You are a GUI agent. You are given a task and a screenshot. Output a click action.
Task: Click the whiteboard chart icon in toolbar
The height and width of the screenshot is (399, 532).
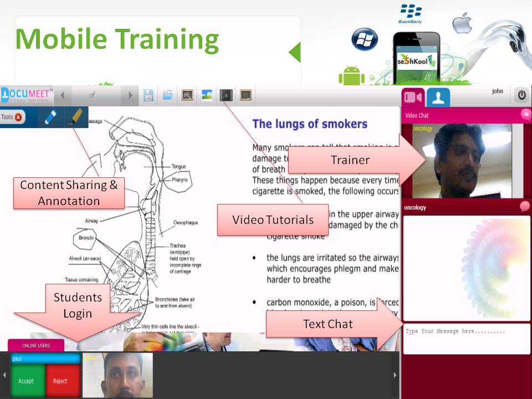[187, 95]
